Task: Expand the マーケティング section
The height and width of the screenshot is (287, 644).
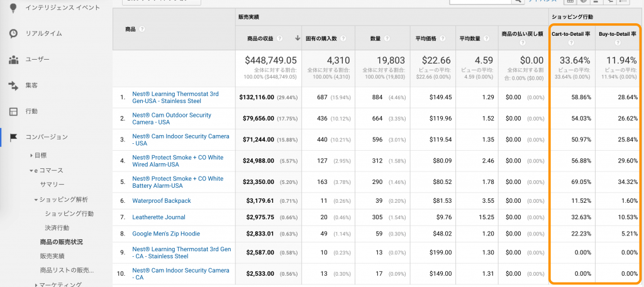Action: tap(36, 284)
